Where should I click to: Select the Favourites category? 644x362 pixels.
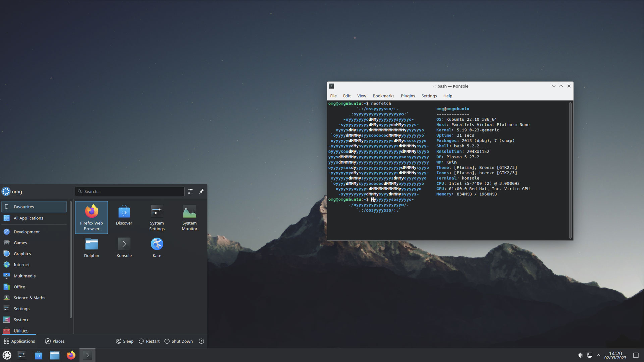click(x=34, y=207)
